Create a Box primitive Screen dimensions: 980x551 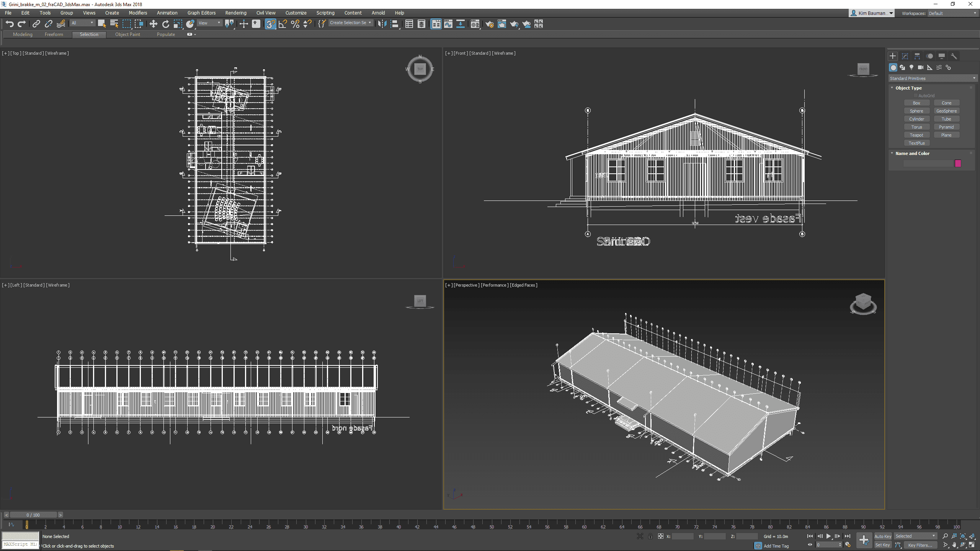[x=916, y=103]
